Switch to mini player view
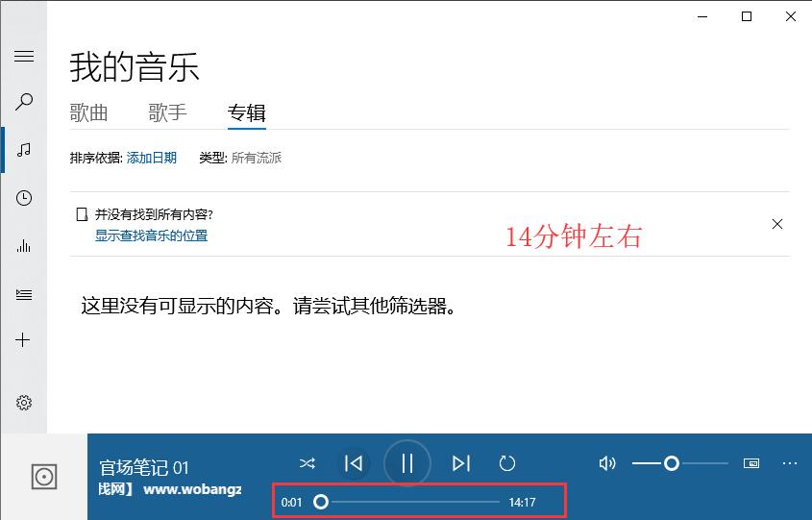Image resolution: width=812 pixels, height=520 pixels. click(x=751, y=463)
